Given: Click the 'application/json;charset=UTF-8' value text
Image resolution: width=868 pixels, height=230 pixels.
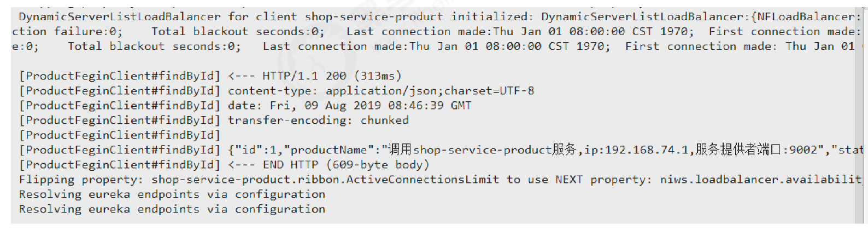Looking at the screenshot, I should (x=430, y=90).
